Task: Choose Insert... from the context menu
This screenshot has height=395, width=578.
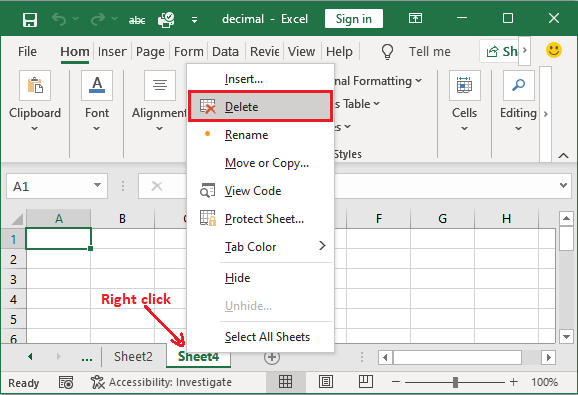Action: pyautogui.click(x=260, y=79)
